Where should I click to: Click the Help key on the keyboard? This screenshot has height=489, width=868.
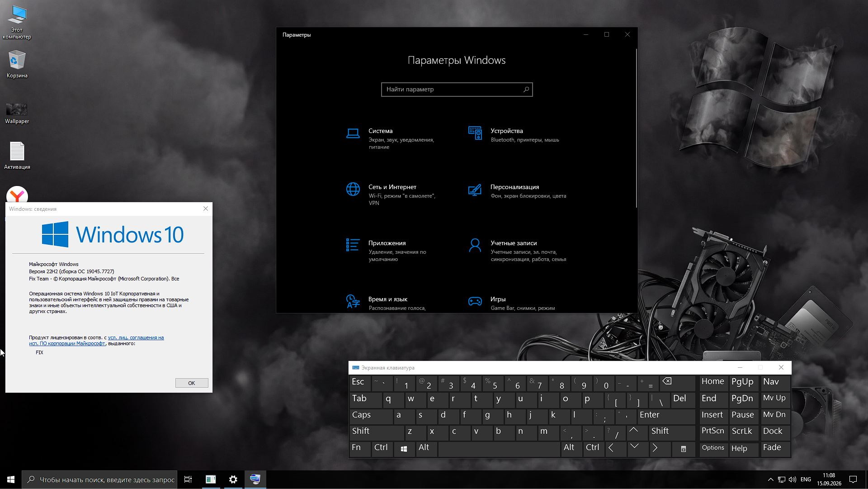(x=743, y=448)
